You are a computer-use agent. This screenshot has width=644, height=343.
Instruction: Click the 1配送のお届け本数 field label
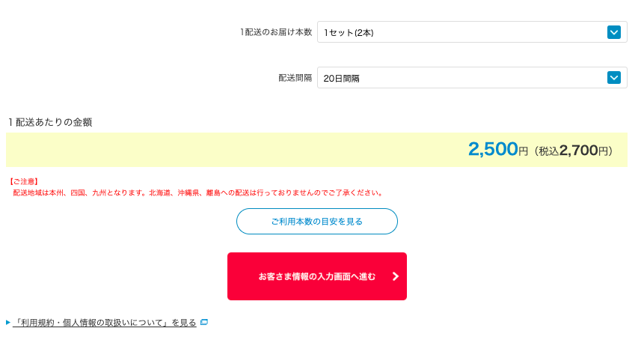coord(276,32)
